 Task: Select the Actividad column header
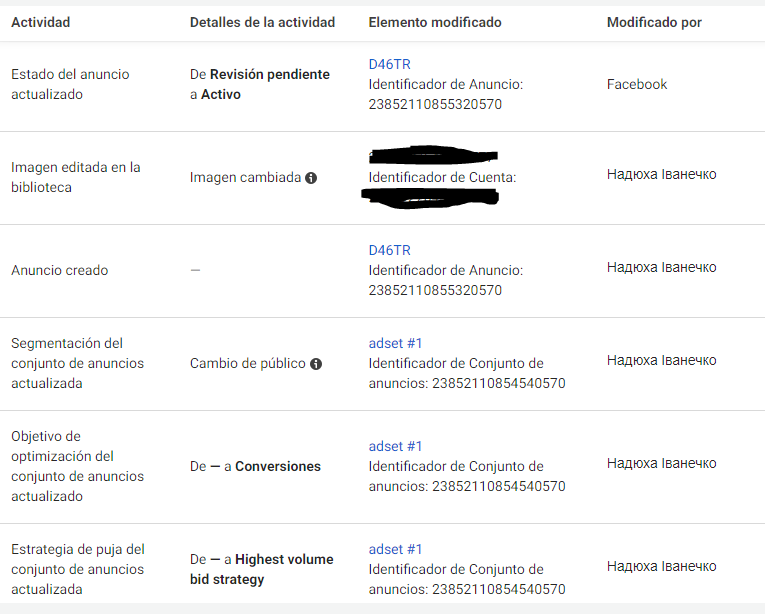[40, 22]
